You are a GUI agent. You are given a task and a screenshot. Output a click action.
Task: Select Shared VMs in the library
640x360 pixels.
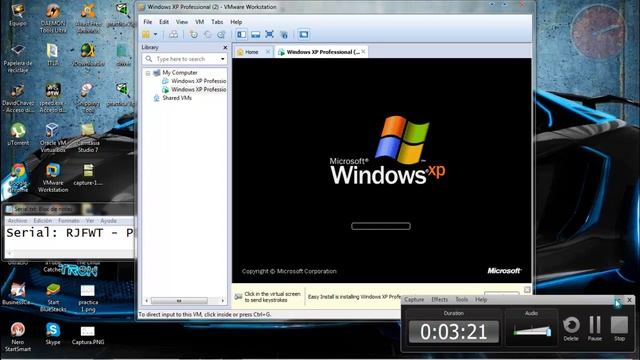[x=177, y=98]
